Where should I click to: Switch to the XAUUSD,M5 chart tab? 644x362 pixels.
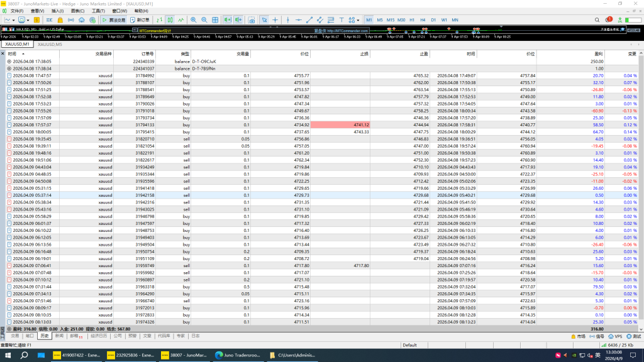pos(50,45)
